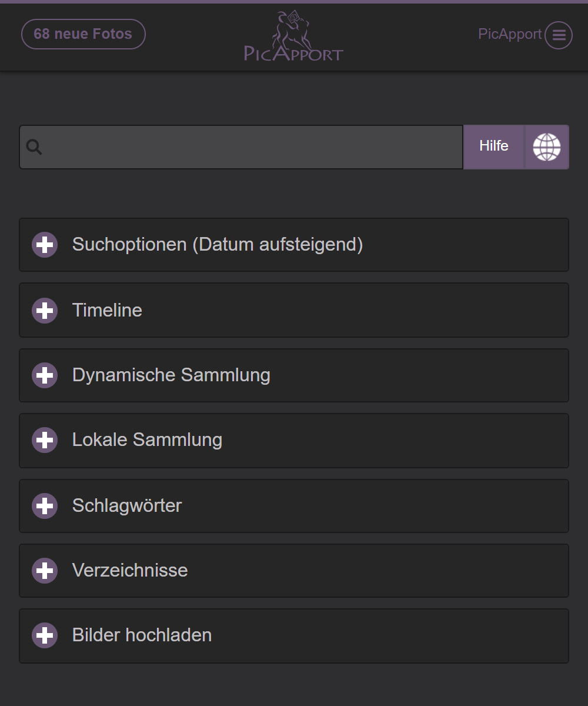
Task: Click the plus icon beside Schlagwörter
Action: [45, 506]
